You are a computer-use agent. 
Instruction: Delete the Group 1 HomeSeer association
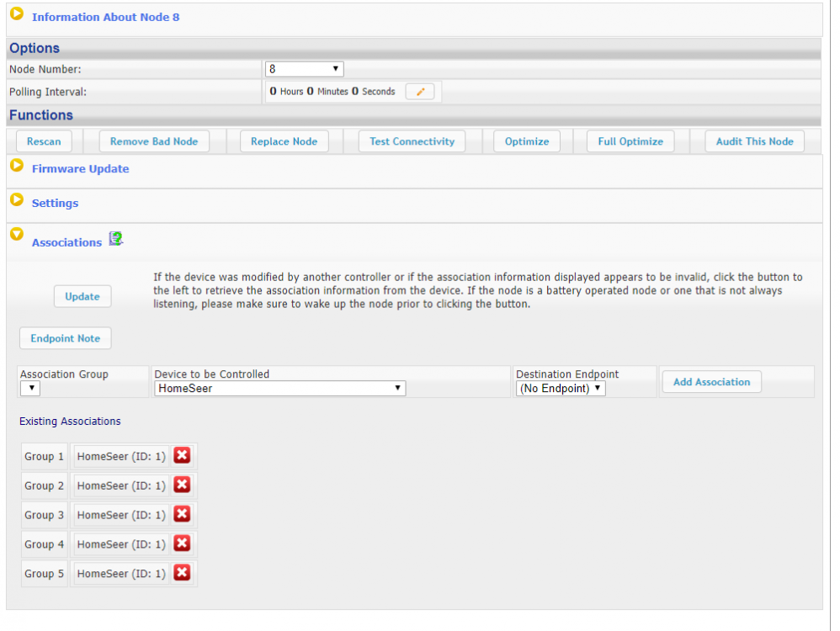[182, 456]
